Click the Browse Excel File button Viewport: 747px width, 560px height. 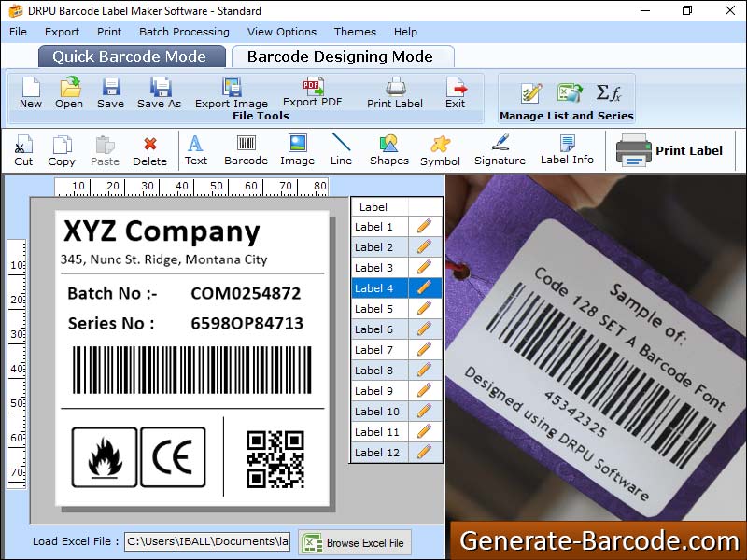pyautogui.click(x=355, y=542)
